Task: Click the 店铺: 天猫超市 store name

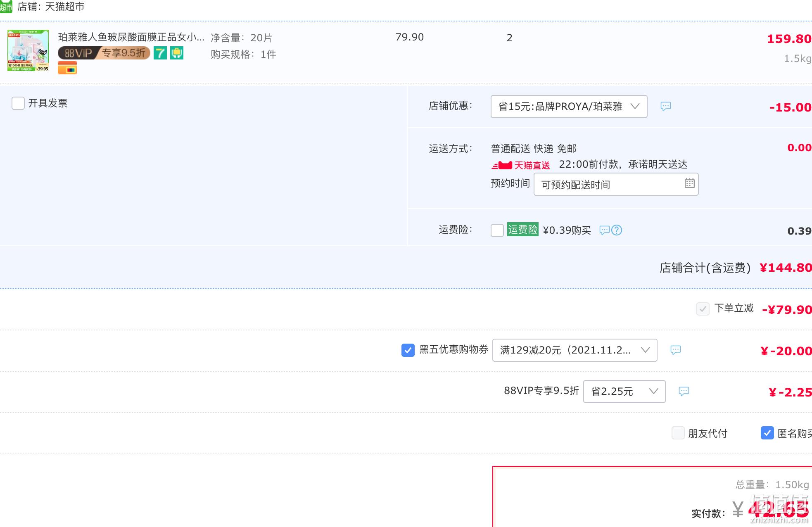Action: point(51,7)
